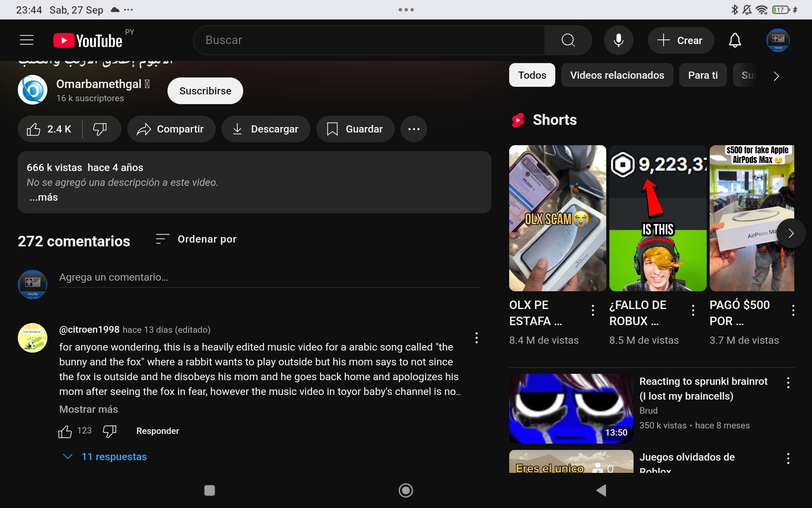Screen dimensions: 812x508
Task: Click the Agrega un comentario field
Action: coord(269,277)
